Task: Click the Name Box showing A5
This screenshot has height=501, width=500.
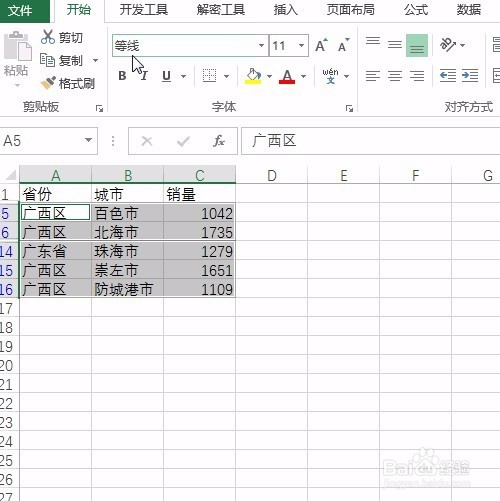Action: pos(41,141)
